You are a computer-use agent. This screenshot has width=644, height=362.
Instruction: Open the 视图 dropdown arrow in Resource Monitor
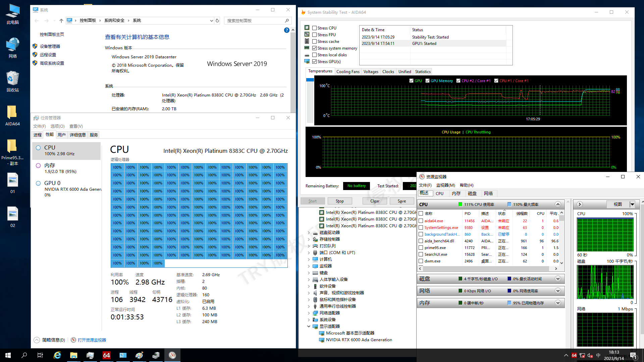pos(632,204)
